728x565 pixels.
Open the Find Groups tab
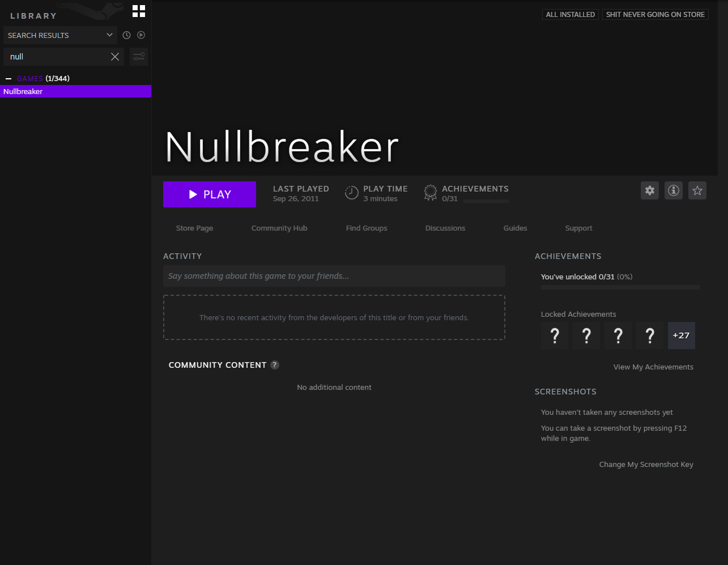[x=367, y=228]
